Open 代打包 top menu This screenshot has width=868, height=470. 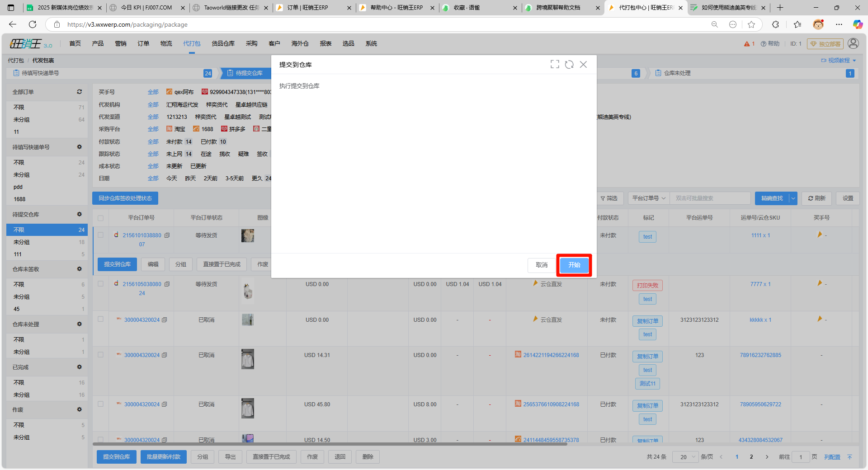[x=192, y=43]
